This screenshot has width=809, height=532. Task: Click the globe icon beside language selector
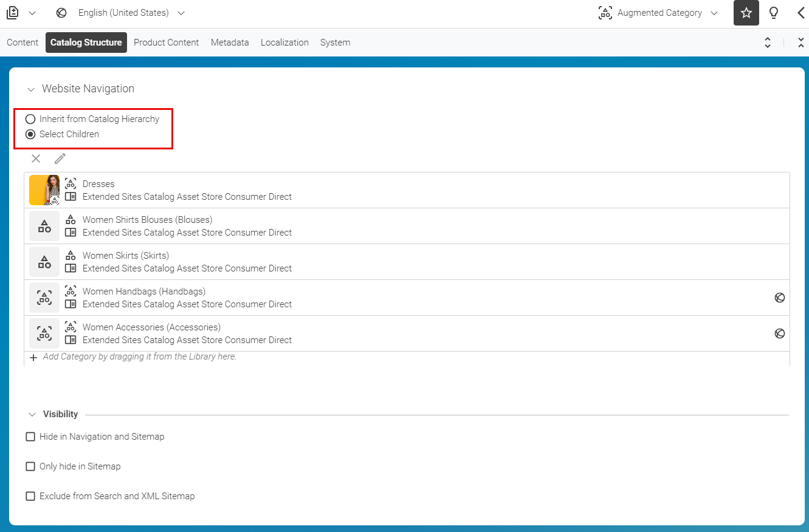[61, 12]
